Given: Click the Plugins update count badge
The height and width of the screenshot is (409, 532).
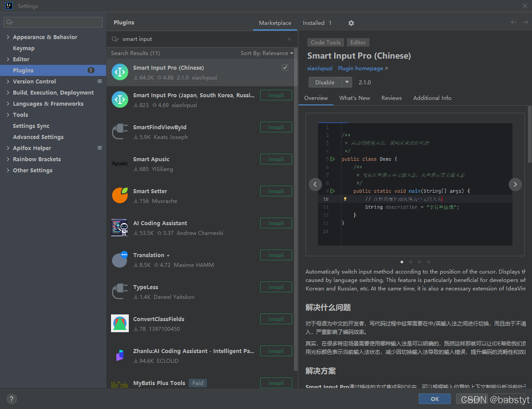Looking at the screenshot, I should click(x=91, y=70).
